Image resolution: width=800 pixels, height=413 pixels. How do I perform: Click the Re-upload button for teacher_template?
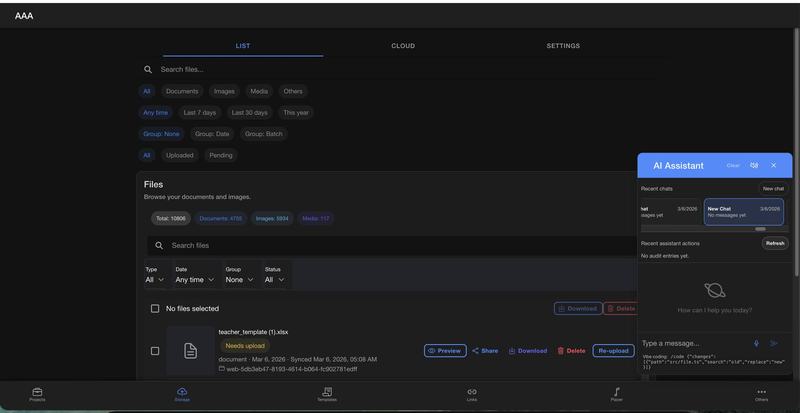pyautogui.click(x=613, y=351)
